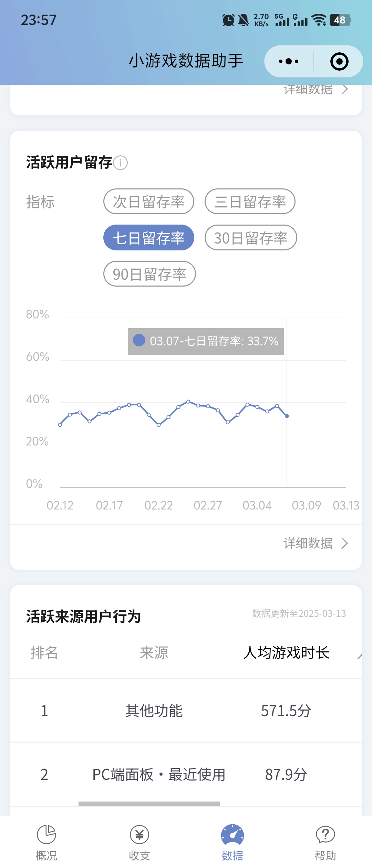Tap the 03.07 data point on chart
The width and height of the screenshot is (372, 868).
pos(287,416)
